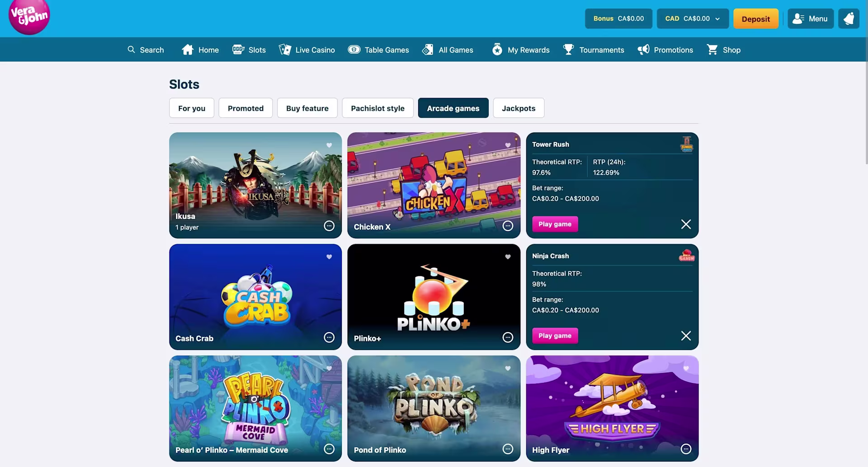868x467 pixels.
Task: Open more info on Pearl o' Plinko card
Action: [329, 449]
